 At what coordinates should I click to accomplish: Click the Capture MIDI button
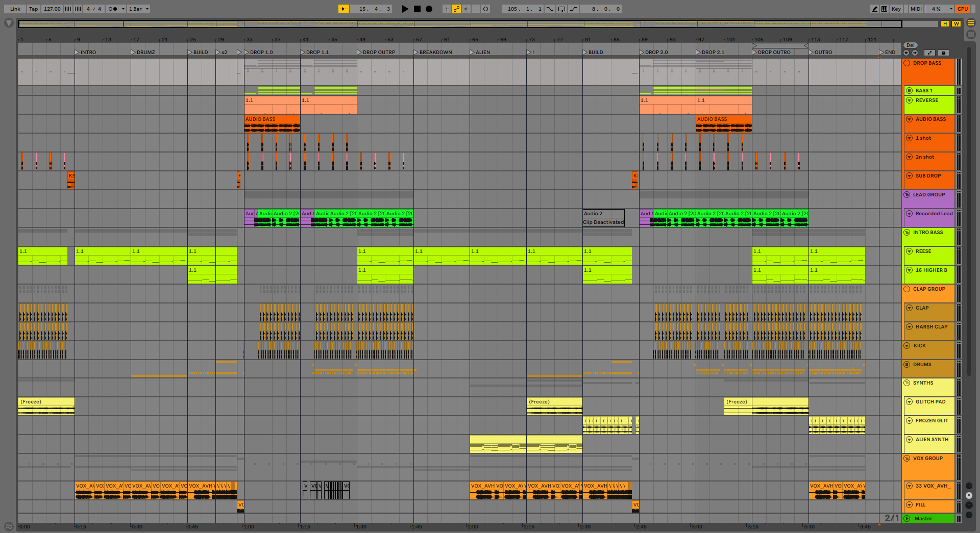[x=476, y=9]
